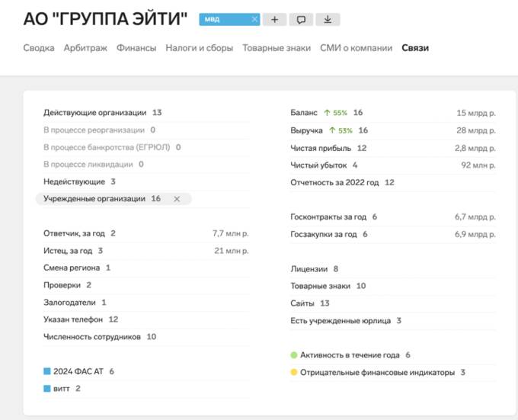Filter by Чистая прибыль

[393, 148]
